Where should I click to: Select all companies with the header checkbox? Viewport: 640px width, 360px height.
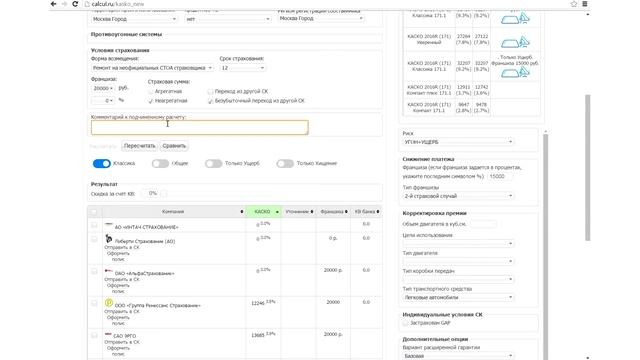click(x=94, y=212)
